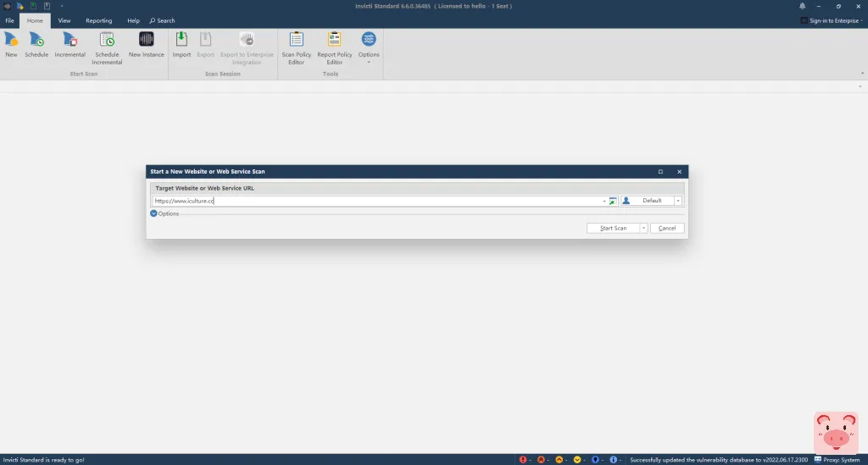
Task: Click the application logo icon in title bar
Action: point(7,6)
